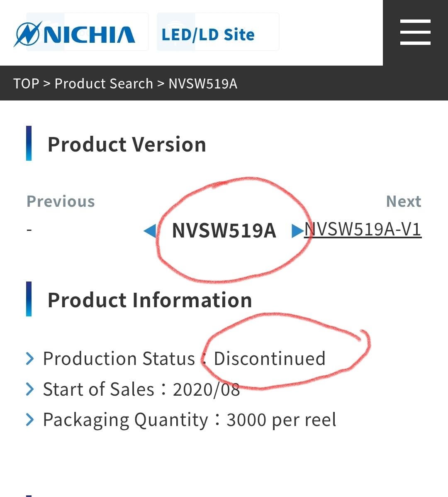The width and height of the screenshot is (448, 497).
Task: Click the Previous column label
Action: tap(61, 201)
